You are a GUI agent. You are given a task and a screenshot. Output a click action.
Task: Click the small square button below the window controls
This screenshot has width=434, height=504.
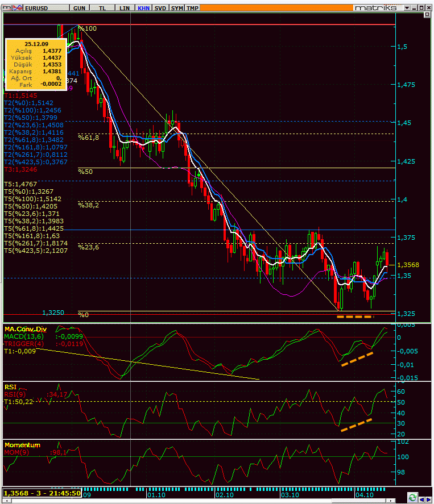point(427,14)
